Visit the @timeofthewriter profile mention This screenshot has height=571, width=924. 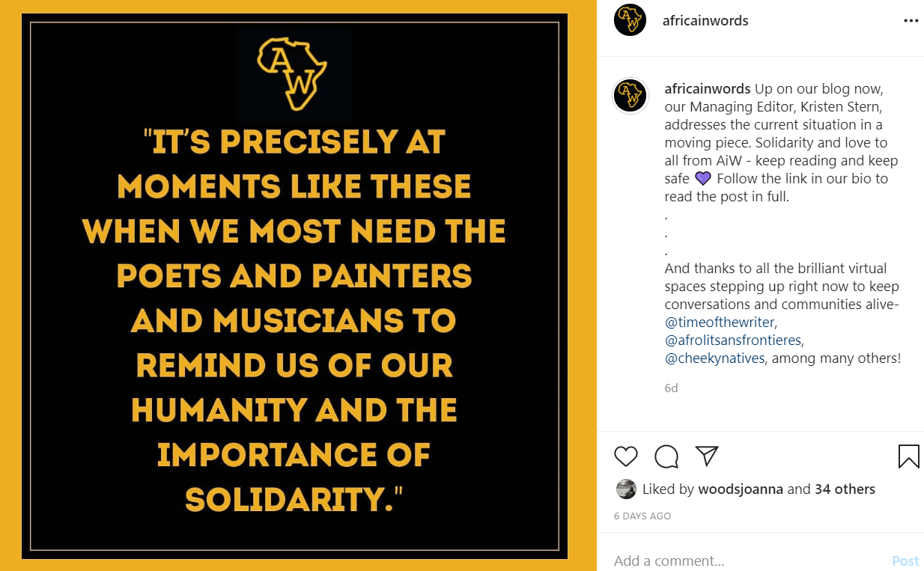(x=720, y=323)
